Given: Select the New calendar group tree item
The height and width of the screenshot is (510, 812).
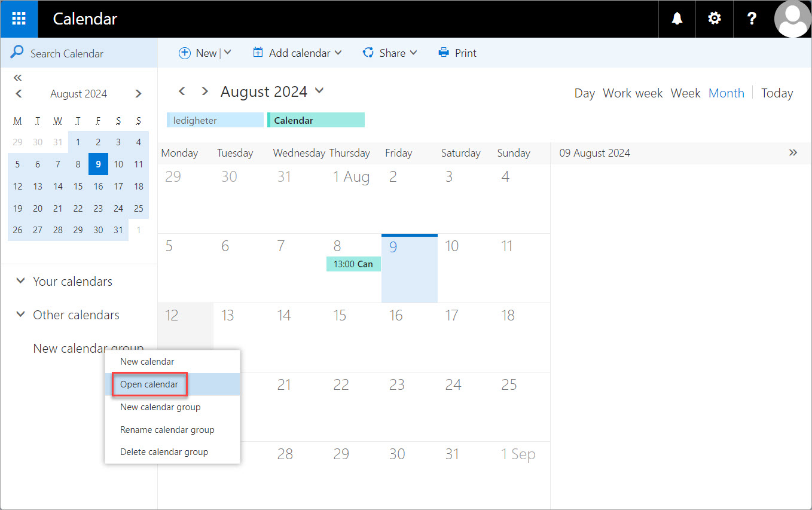Looking at the screenshot, I should tap(88, 348).
